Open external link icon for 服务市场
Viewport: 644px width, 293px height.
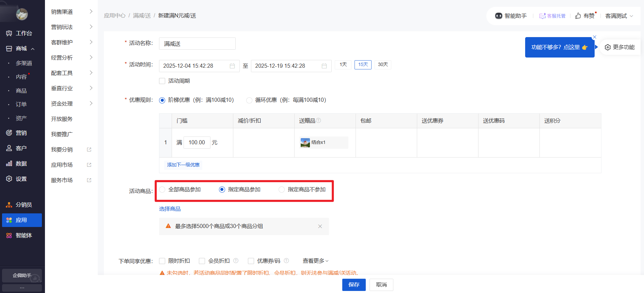(89, 180)
